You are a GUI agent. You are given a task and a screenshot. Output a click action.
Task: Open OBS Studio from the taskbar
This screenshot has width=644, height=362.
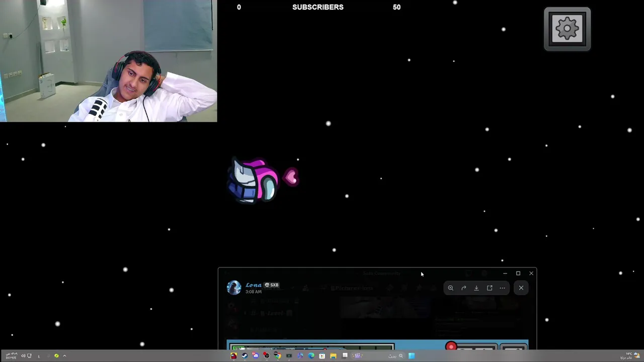tap(267, 355)
